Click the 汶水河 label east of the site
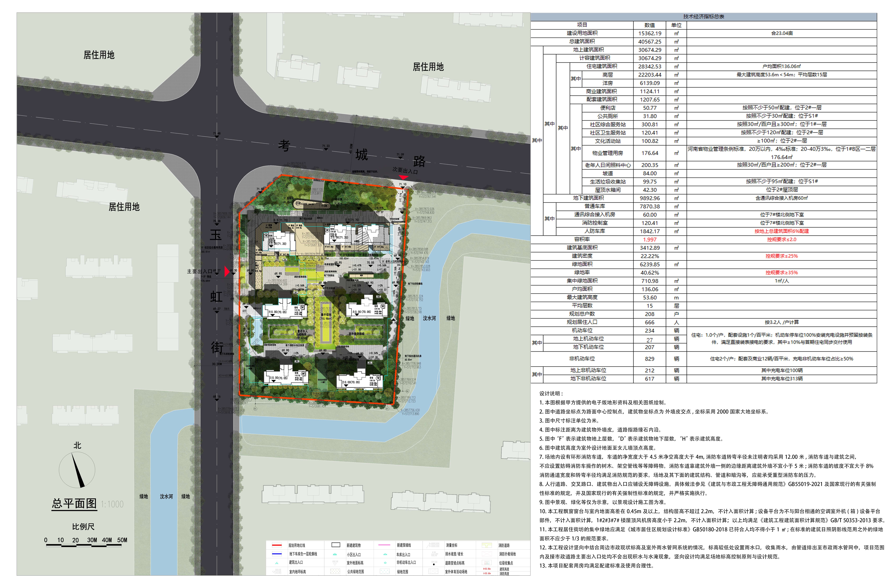 point(429,318)
